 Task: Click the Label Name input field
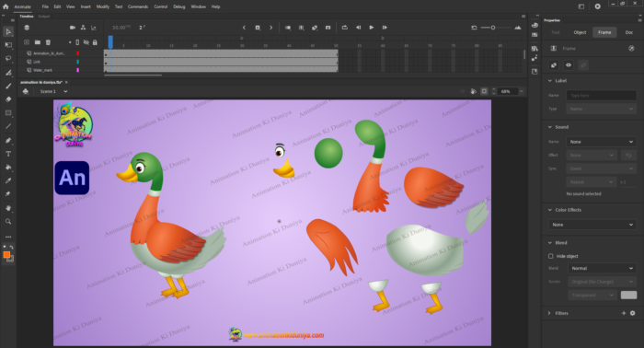click(602, 96)
